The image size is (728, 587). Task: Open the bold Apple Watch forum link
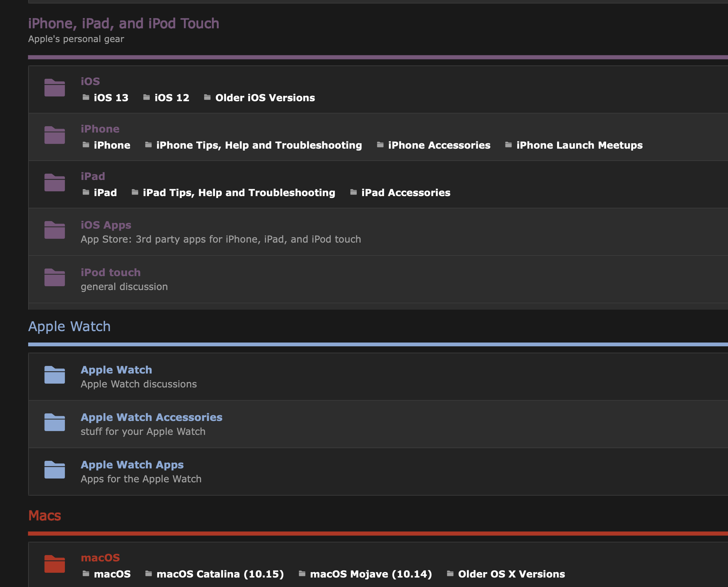[116, 370]
